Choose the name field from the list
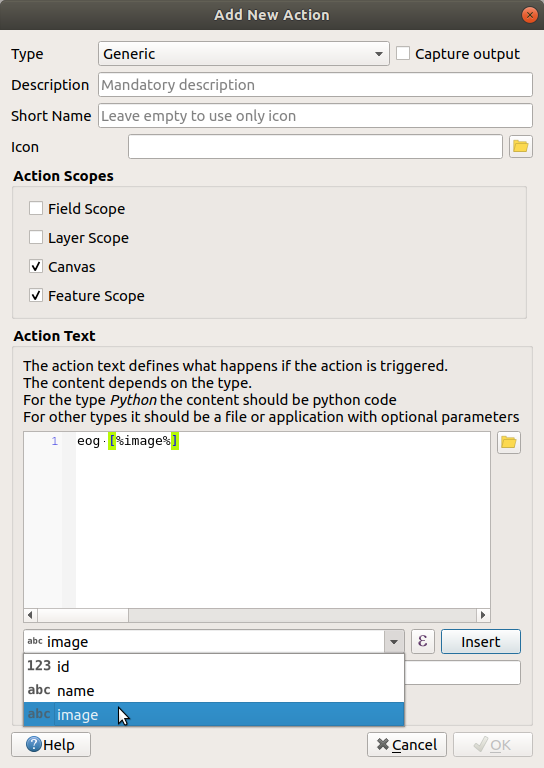The width and height of the screenshot is (544, 768). tap(214, 690)
